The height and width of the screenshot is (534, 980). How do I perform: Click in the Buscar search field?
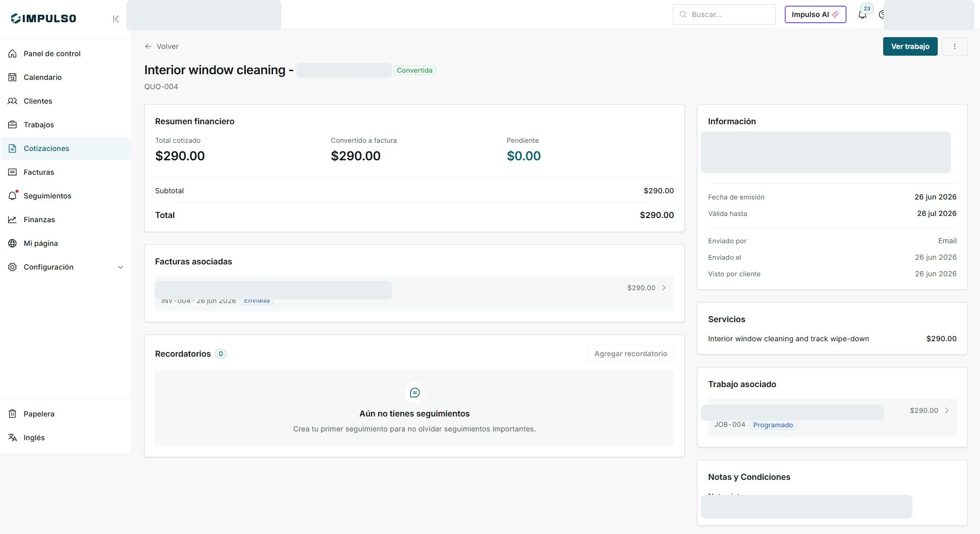coord(724,14)
